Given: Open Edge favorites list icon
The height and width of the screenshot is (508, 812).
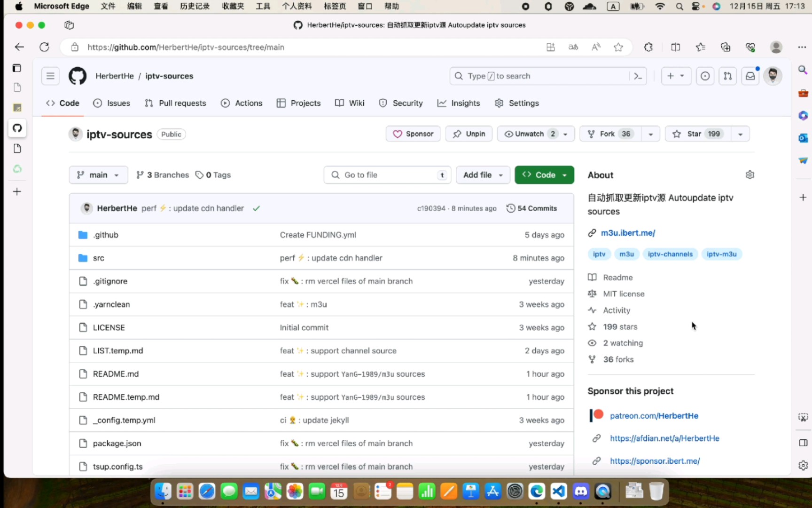Looking at the screenshot, I should (701, 47).
